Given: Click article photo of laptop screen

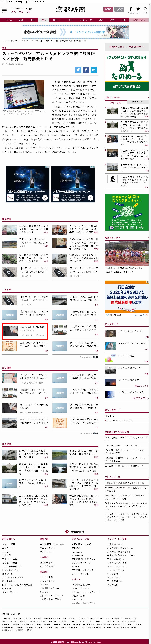Looking at the screenshot, I should coord(24,95).
